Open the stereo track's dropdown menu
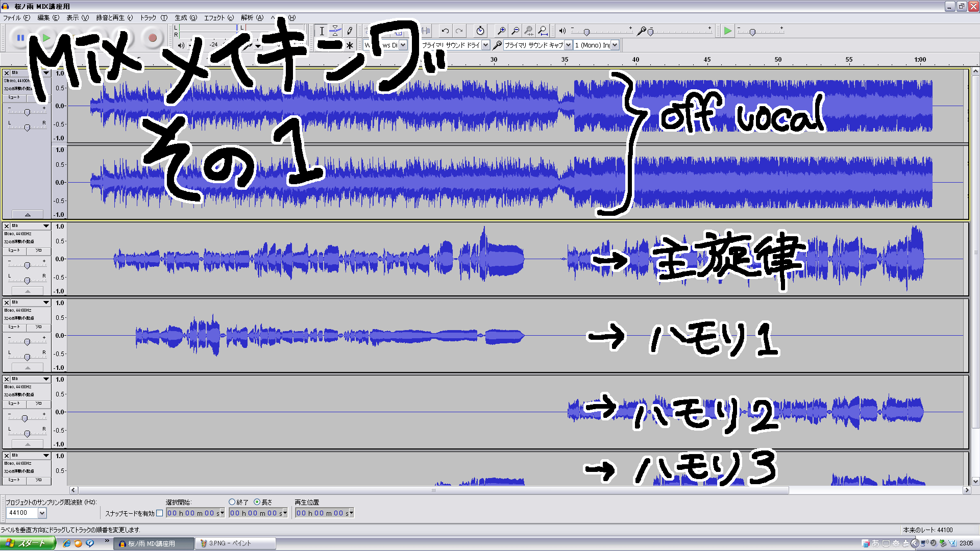 click(45, 72)
